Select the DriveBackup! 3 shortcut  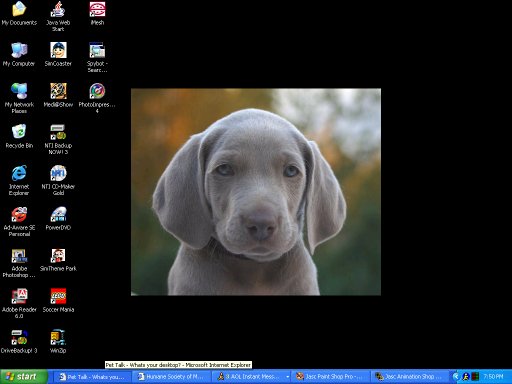(19, 341)
